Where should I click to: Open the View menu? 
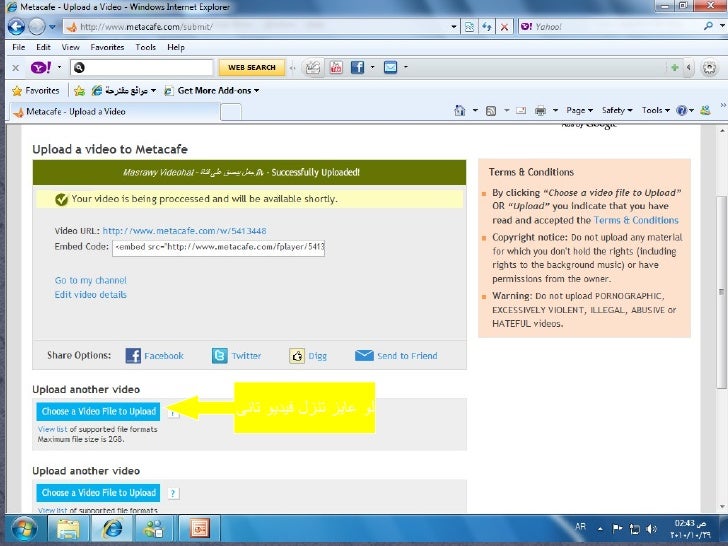tap(71, 47)
